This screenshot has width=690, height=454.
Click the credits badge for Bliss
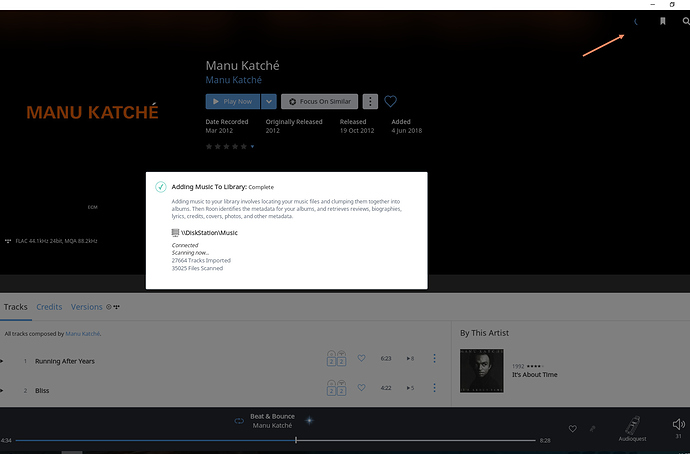[x=336, y=388]
